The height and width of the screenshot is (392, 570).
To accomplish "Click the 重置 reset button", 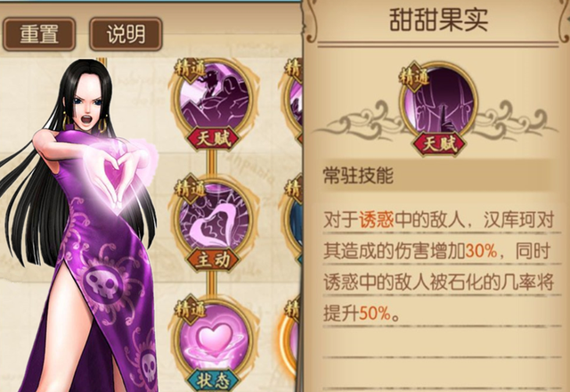I will 39,34.
